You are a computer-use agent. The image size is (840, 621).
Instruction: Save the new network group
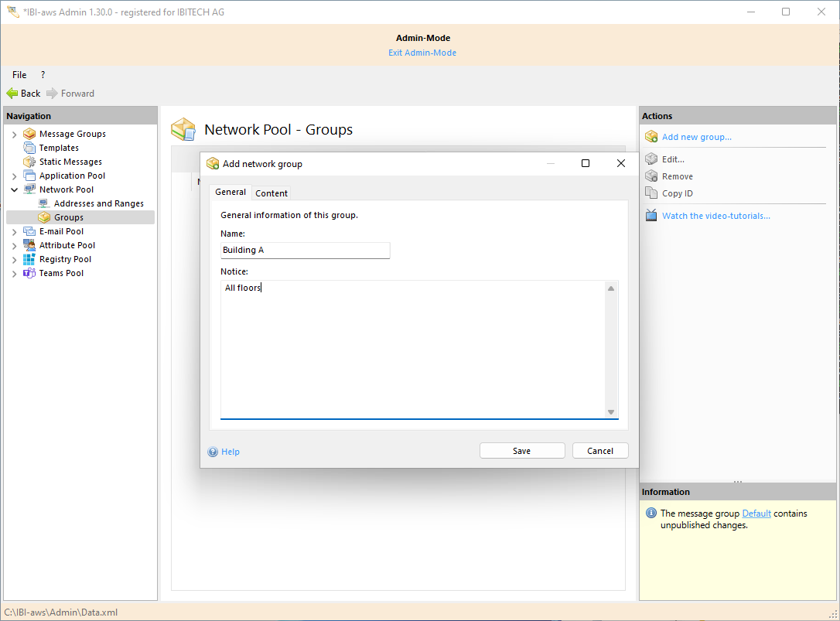click(522, 451)
